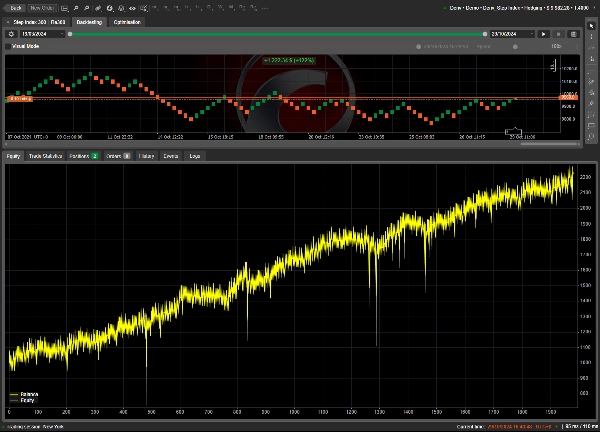
Task: Enable the Visual Mode checkbox
Action: click(8, 46)
